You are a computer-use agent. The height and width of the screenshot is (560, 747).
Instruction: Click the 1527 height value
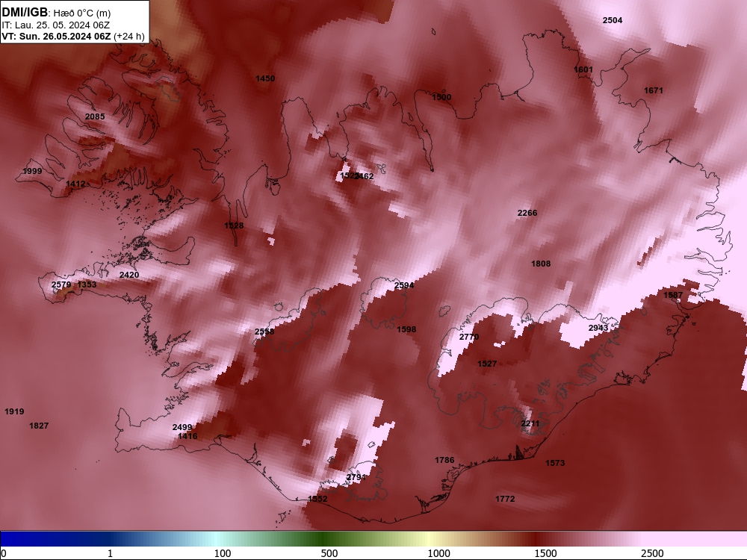[487, 364]
